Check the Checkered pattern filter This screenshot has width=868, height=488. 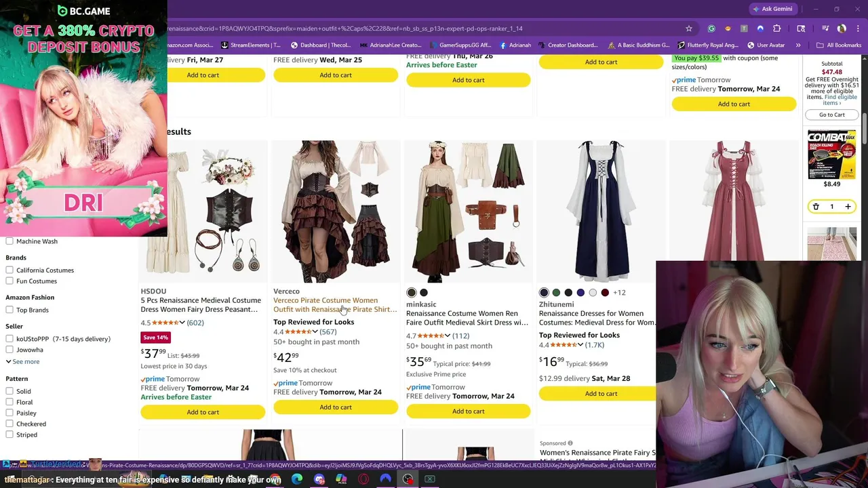click(x=9, y=424)
